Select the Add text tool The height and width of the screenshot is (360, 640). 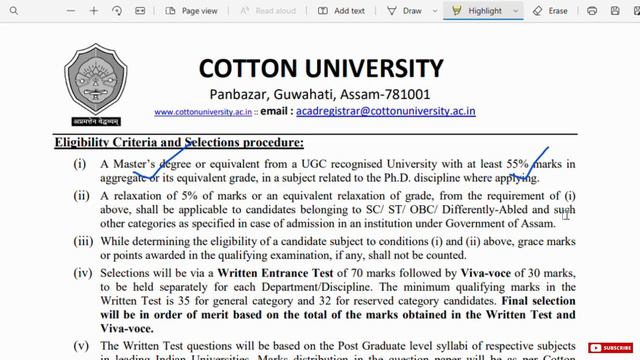[341, 11]
